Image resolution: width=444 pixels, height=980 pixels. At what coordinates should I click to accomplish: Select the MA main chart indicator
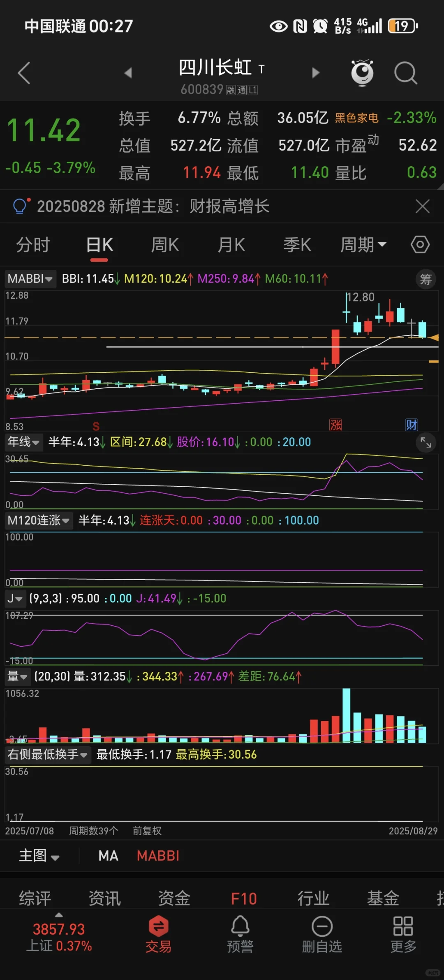coord(109,856)
